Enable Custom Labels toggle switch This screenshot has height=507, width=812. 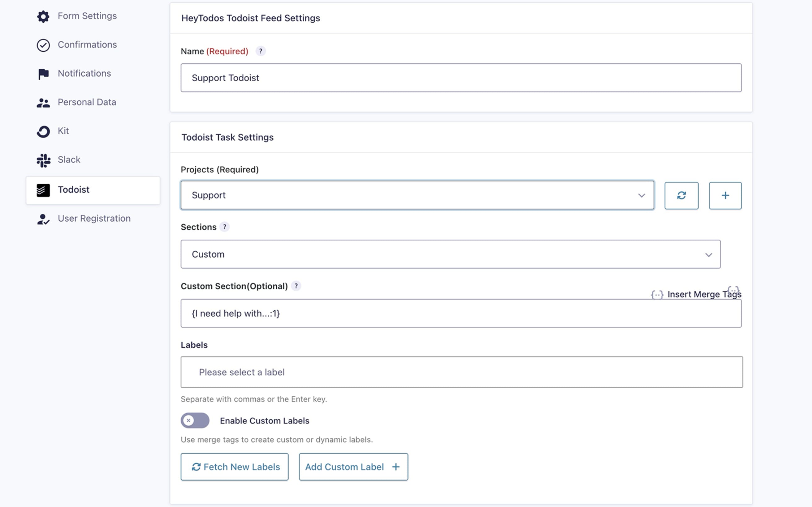[195, 420]
